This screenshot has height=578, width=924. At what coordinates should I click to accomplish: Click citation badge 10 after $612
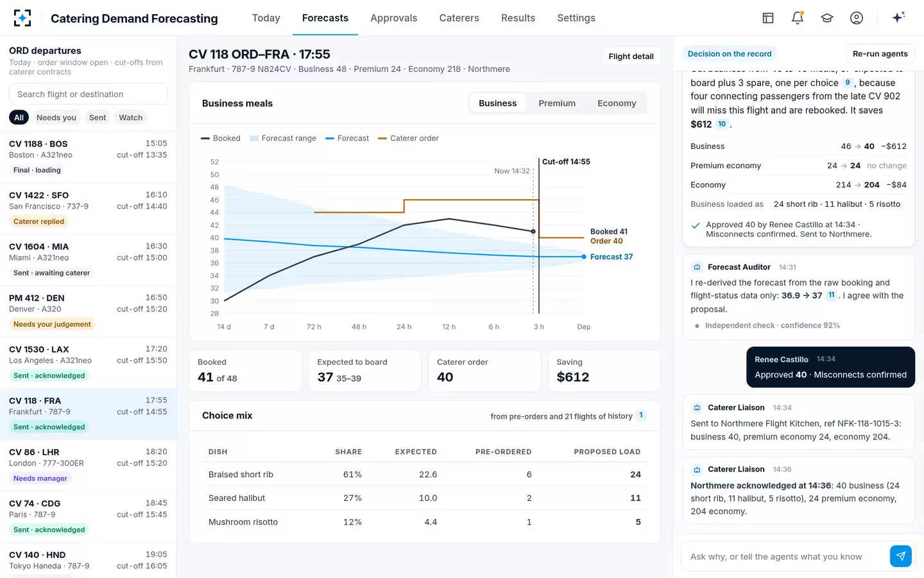(722, 125)
